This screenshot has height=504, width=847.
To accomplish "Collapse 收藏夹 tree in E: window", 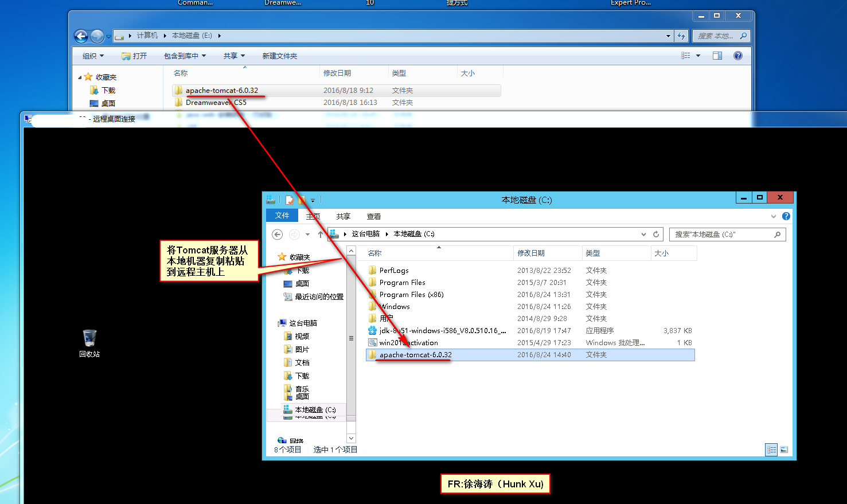I will pos(80,77).
